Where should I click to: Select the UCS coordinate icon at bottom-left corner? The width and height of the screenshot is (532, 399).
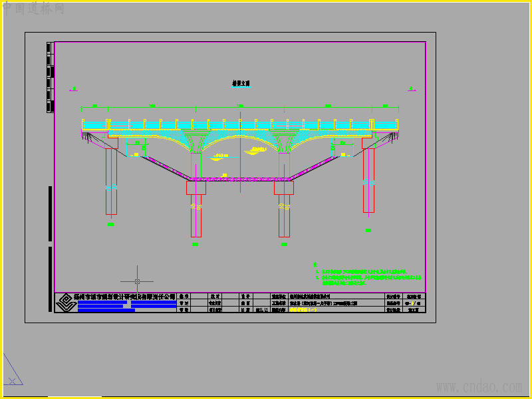point(13,370)
